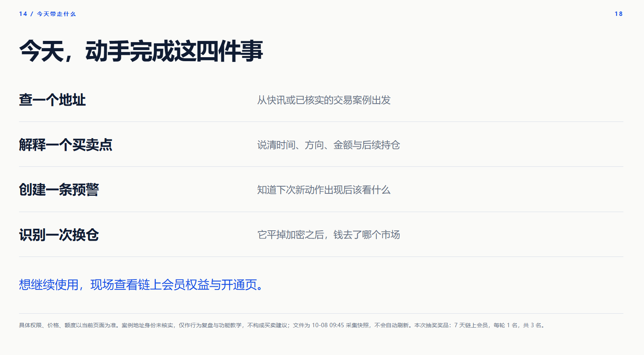This screenshot has width=644, height=355.
Task: Select the heading 识别一次换仓
Action: pos(59,235)
